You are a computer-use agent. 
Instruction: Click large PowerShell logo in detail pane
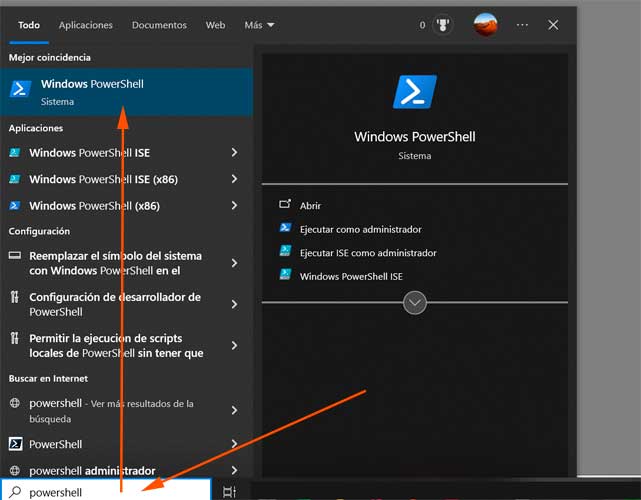click(415, 92)
